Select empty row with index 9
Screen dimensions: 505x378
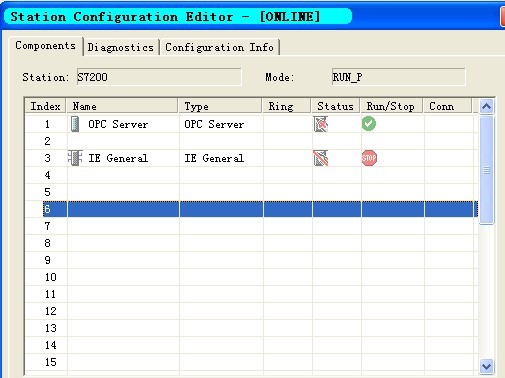tap(252, 260)
